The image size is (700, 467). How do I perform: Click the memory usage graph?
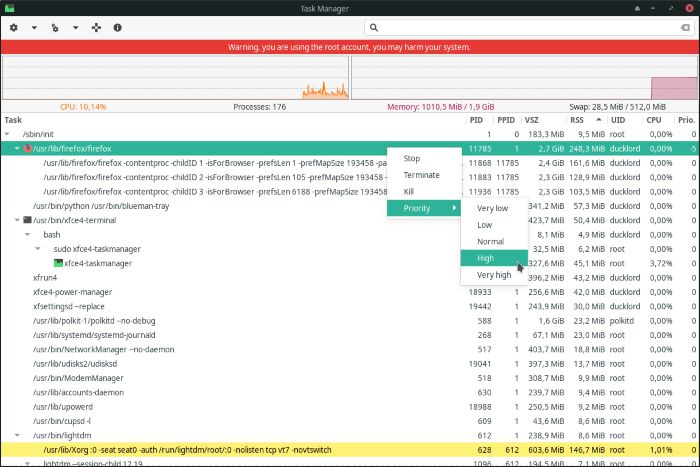pyautogui.click(x=525, y=77)
